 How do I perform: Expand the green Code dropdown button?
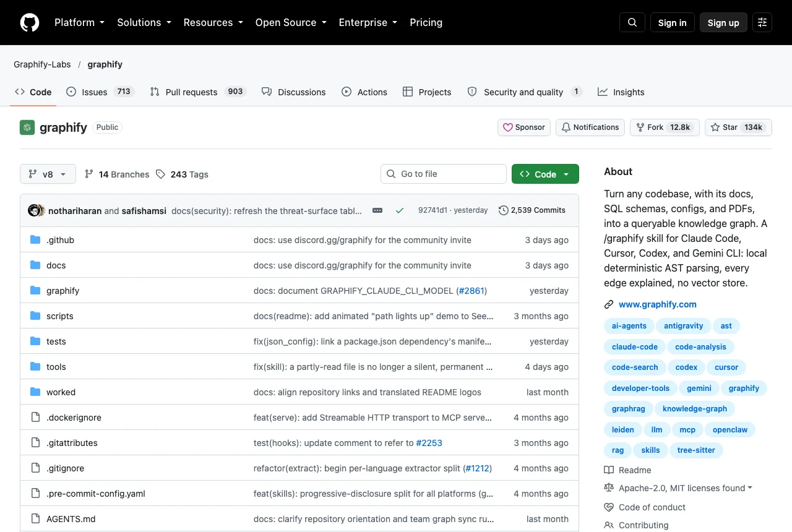tap(545, 174)
